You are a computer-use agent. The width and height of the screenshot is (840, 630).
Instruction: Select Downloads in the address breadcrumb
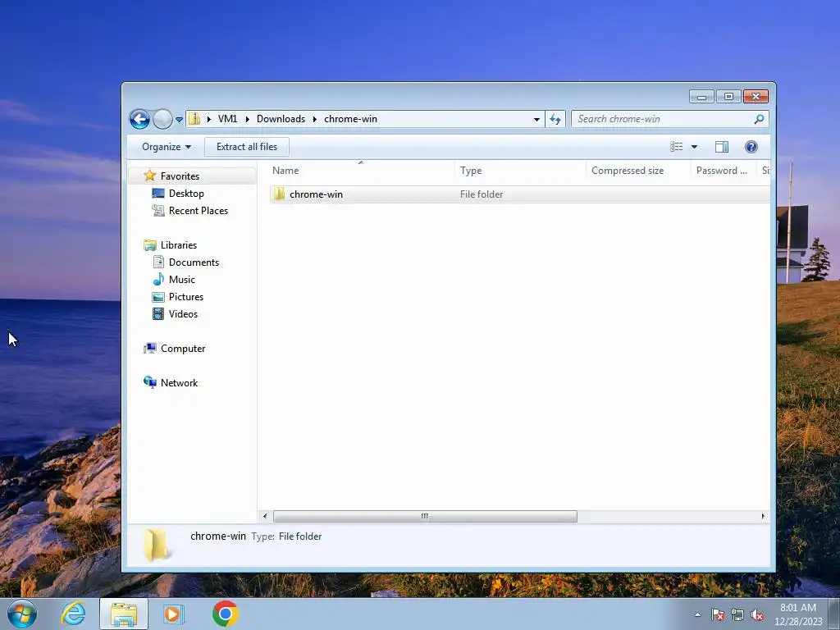point(281,119)
